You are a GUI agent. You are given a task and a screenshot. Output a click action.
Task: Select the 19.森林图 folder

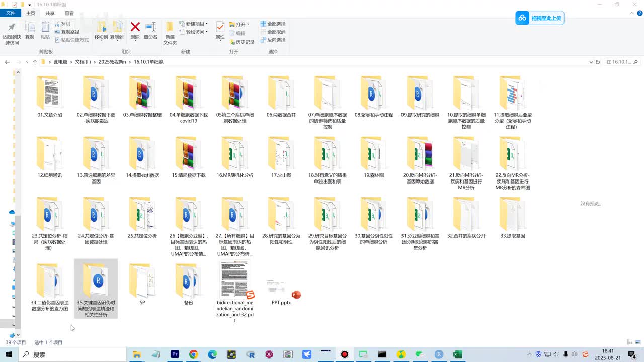373,157
